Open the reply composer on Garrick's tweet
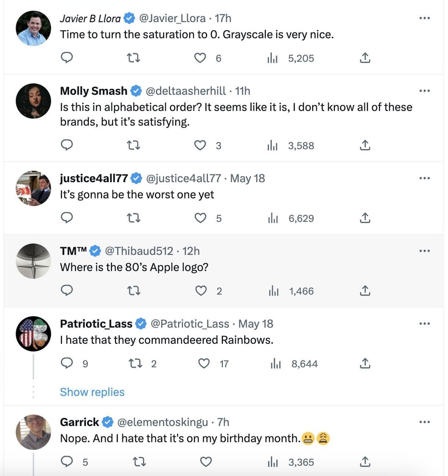The width and height of the screenshot is (448, 476). pos(67,462)
